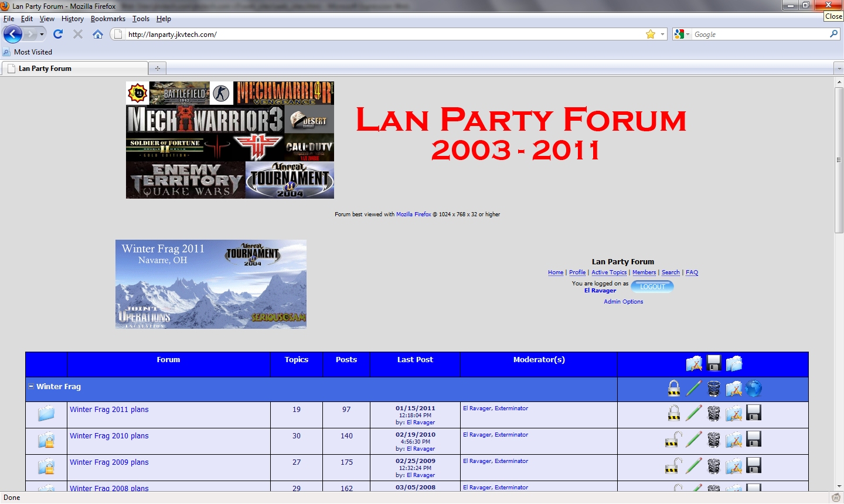
Task: Open the Admin Options link
Action: click(x=623, y=302)
